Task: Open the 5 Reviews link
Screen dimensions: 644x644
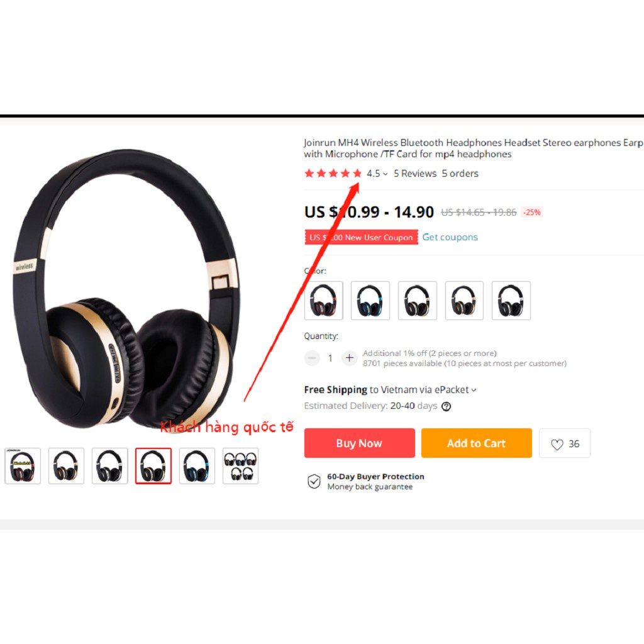Action: 415,174
